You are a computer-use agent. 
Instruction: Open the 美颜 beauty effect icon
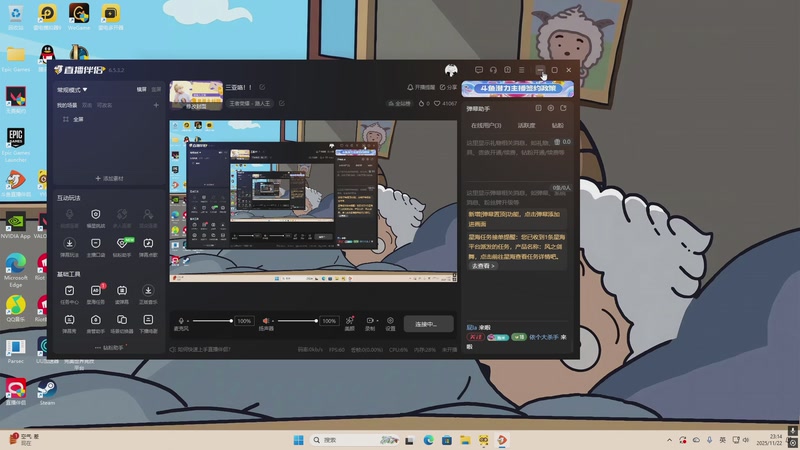tap(349, 320)
